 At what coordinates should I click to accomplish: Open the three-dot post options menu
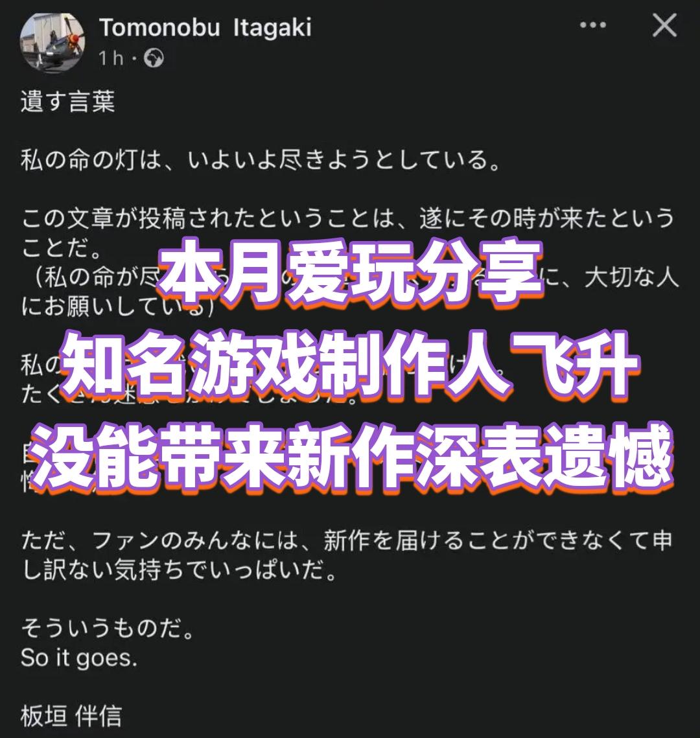coord(592,25)
